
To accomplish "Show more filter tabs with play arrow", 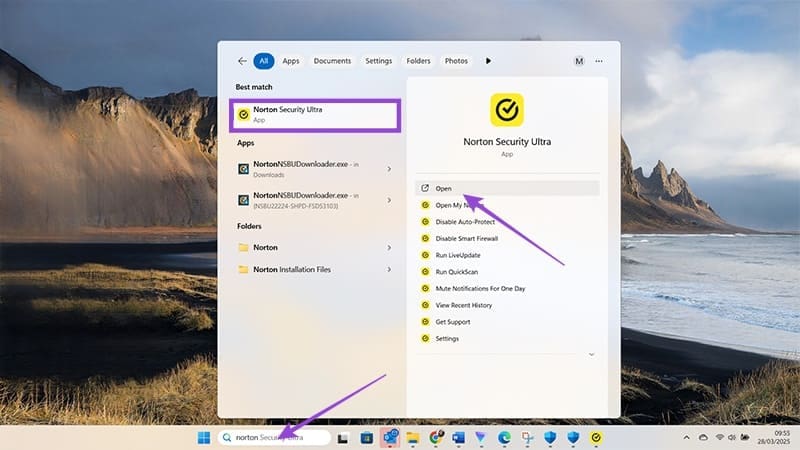I will pyautogui.click(x=488, y=61).
